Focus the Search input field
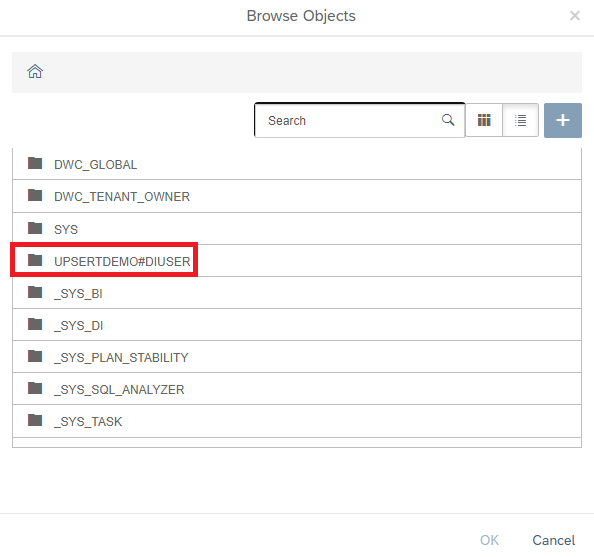Image resolution: width=594 pixels, height=557 pixels. pyautogui.click(x=359, y=120)
